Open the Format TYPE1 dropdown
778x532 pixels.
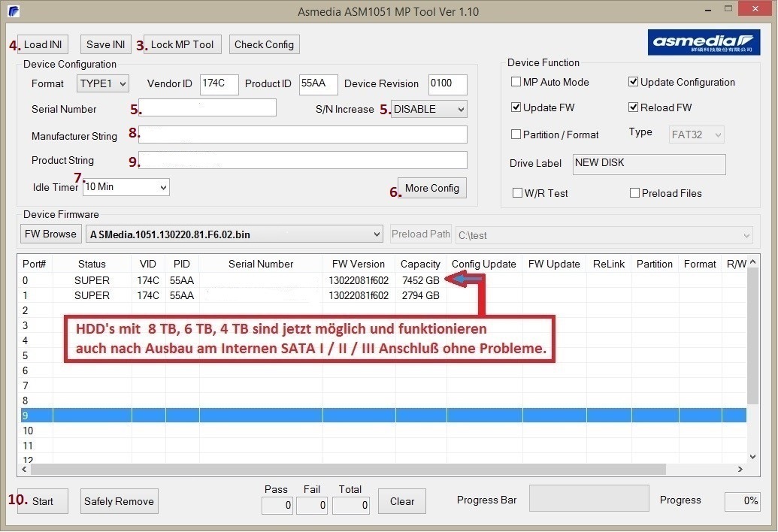point(103,83)
